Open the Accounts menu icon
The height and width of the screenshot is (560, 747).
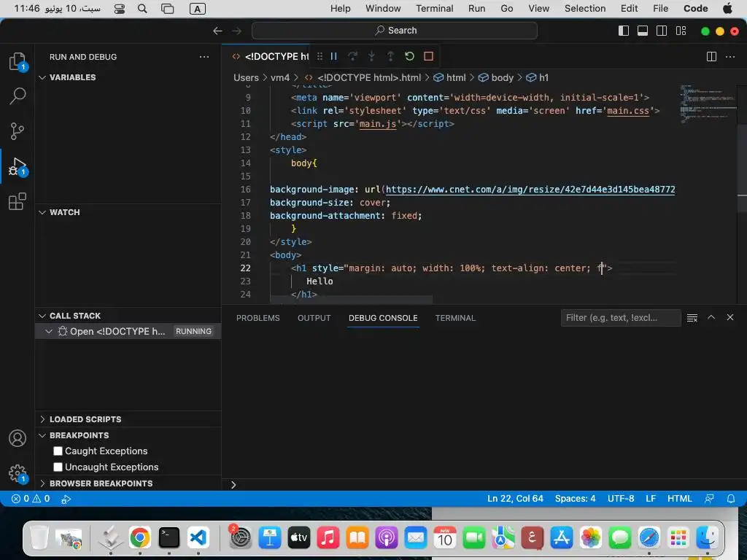[x=18, y=438]
